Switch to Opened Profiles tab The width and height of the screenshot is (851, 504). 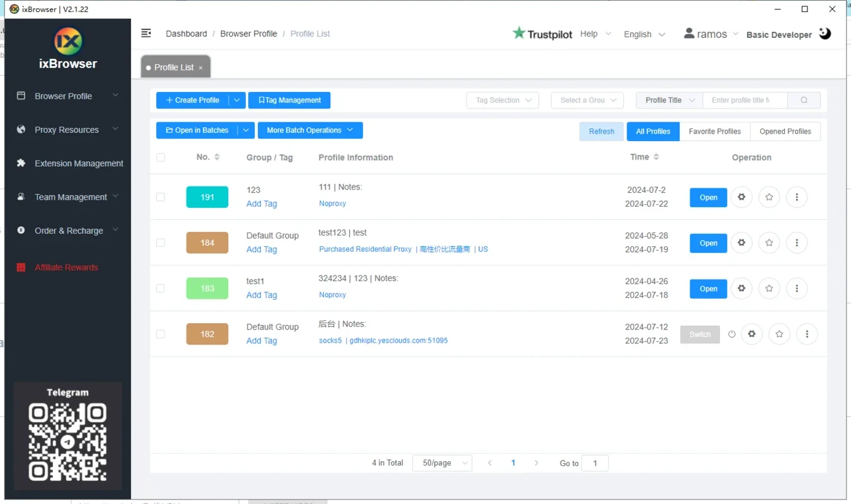click(785, 131)
